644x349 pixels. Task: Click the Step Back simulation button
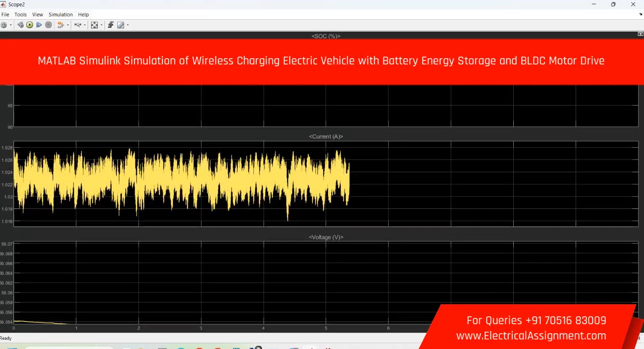pyautogui.click(x=20, y=25)
